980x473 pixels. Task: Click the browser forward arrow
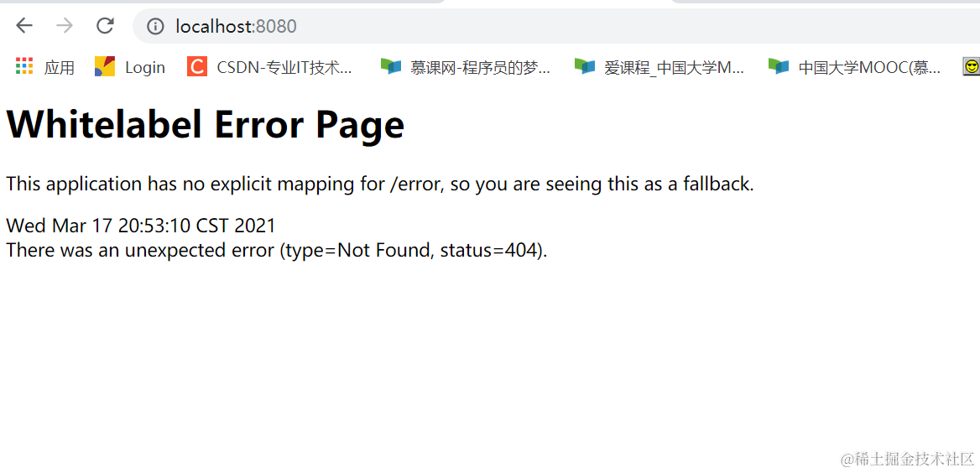pos(65,26)
